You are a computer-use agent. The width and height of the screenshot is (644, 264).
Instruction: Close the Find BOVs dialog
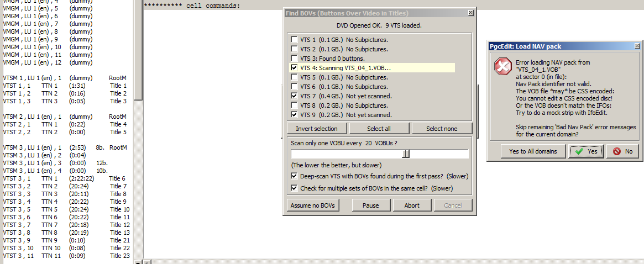pyautogui.click(x=470, y=13)
